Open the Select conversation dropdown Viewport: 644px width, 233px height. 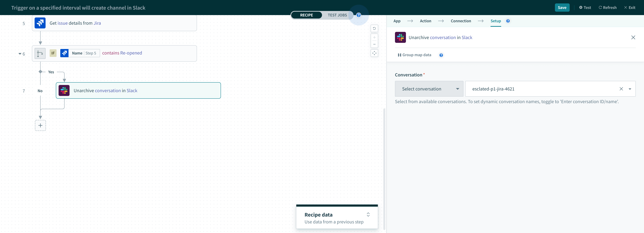pos(429,89)
